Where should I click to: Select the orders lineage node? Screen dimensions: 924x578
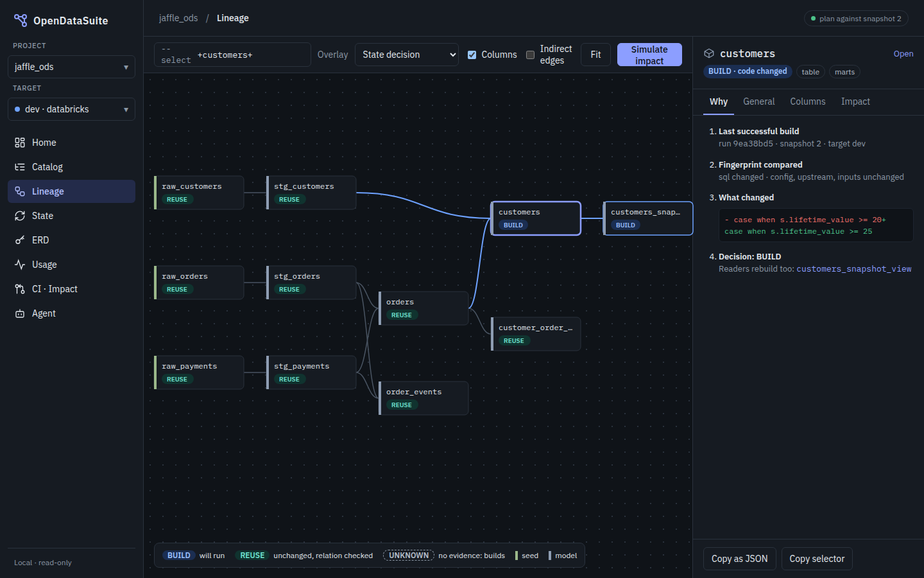click(x=424, y=308)
